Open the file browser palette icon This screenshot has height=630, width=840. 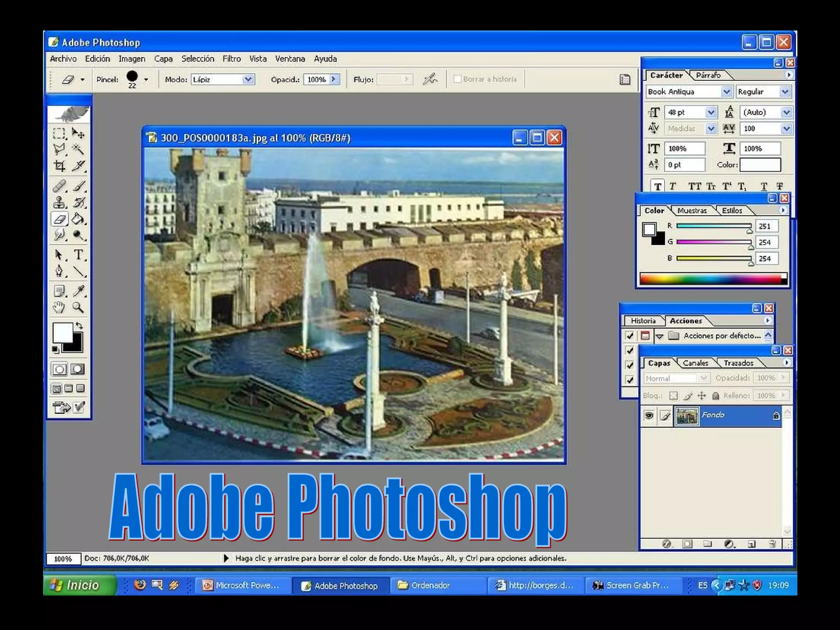tap(625, 79)
